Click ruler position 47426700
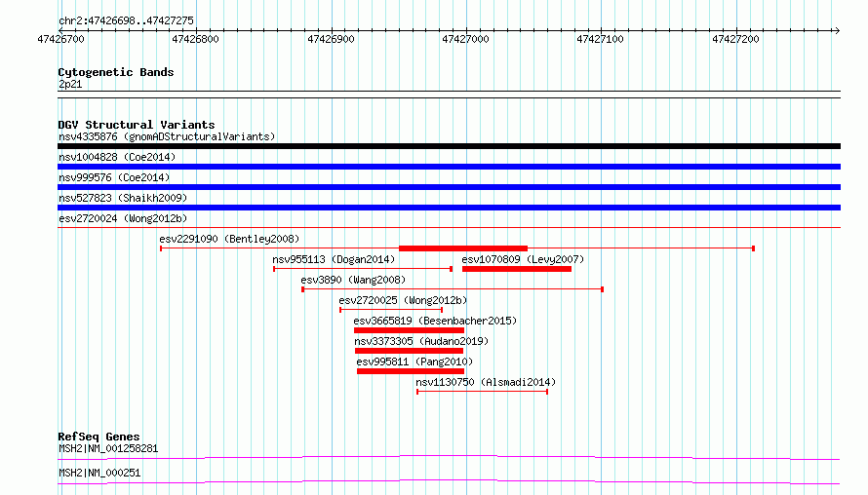The image size is (868, 495). coord(60,39)
